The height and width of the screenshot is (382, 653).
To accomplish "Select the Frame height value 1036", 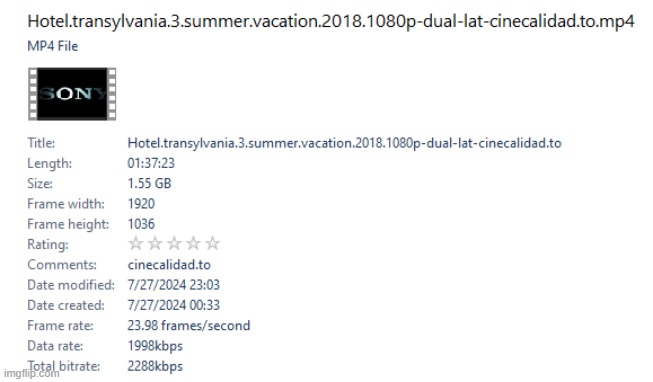I will tap(141, 224).
